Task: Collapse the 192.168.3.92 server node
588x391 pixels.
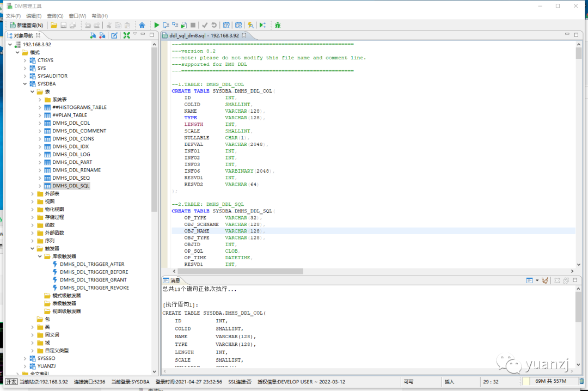Action: click(10, 44)
